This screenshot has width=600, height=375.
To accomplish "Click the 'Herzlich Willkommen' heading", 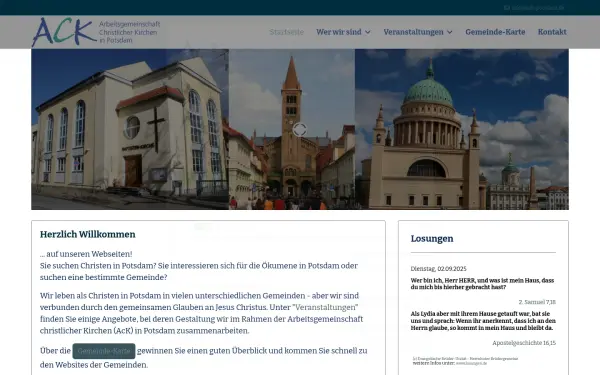I will coord(88,234).
